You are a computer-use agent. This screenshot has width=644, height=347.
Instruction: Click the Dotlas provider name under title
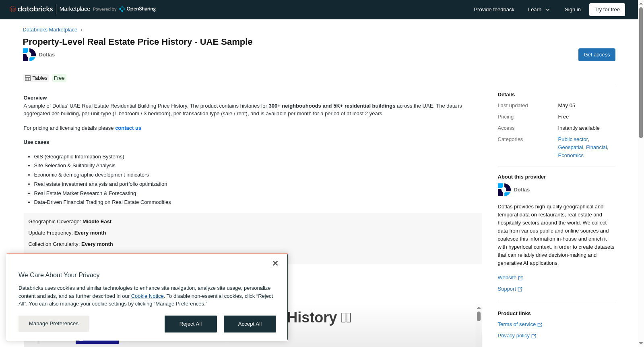click(x=47, y=55)
